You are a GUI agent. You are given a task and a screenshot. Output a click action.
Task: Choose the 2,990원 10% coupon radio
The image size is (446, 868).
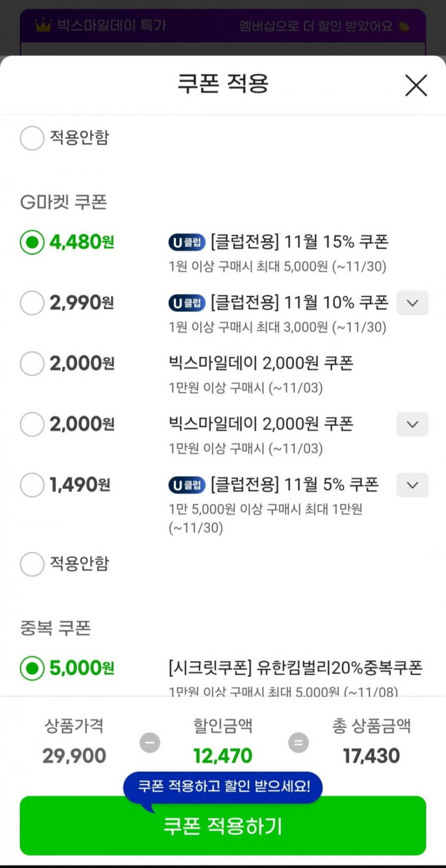32,303
